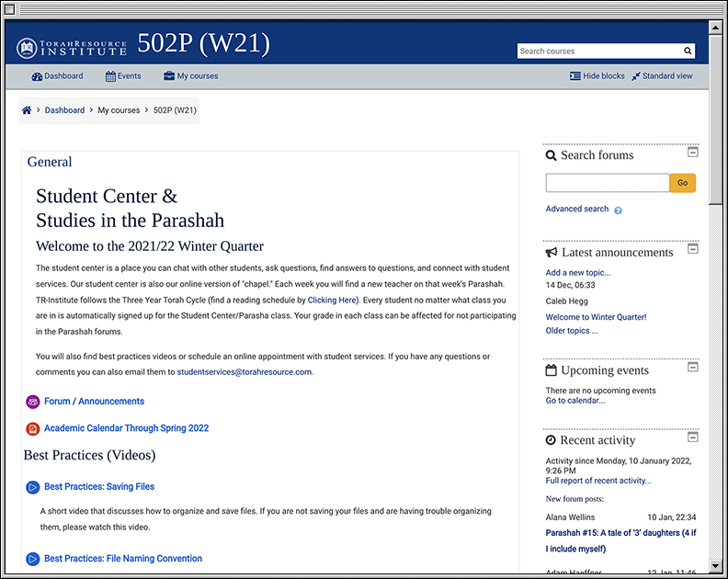Open the Dashboard menu item
This screenshot has height=579, width=728.
tap(57, 76)
